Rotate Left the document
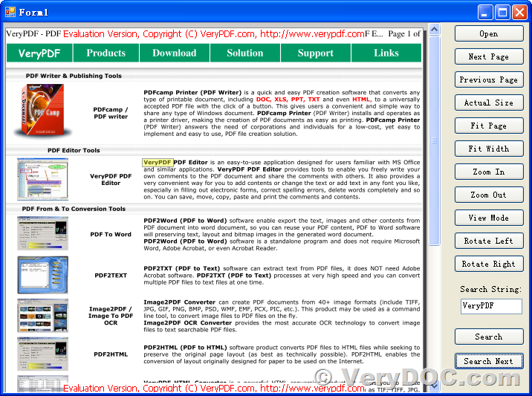This screenshot has width=532, height=396. (x=489, y=241)
